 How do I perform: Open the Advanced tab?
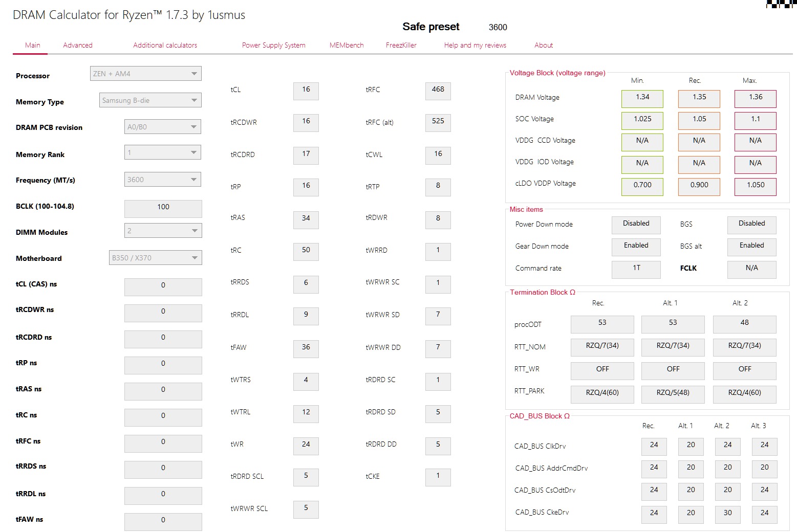coord(78,45)
